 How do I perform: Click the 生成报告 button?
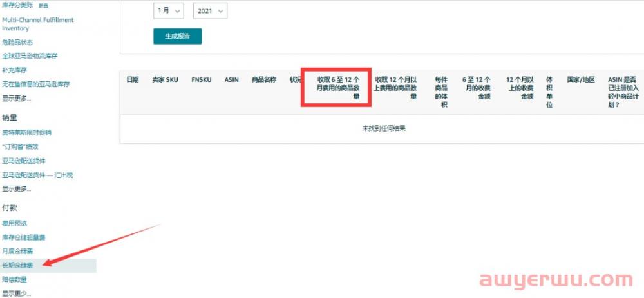pyautogui.click(x=178, y=36)
